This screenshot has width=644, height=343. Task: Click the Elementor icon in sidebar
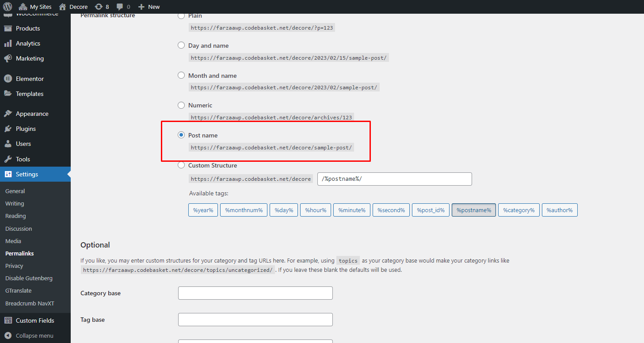coord(8,79)
